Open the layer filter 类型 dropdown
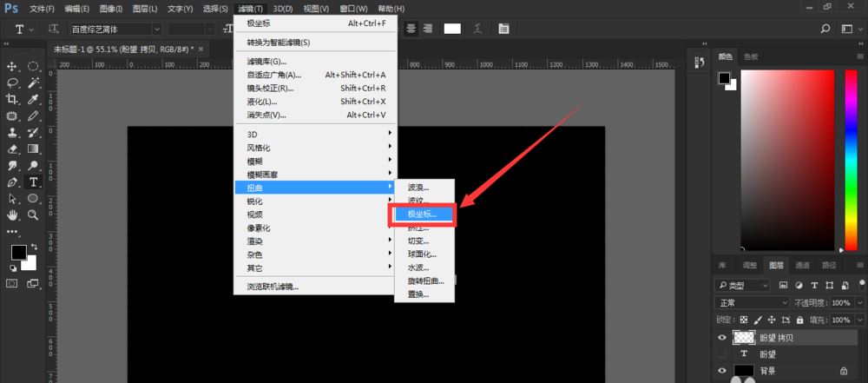The width and height of the screenshot is (868, 383). [x=742, y=286]
